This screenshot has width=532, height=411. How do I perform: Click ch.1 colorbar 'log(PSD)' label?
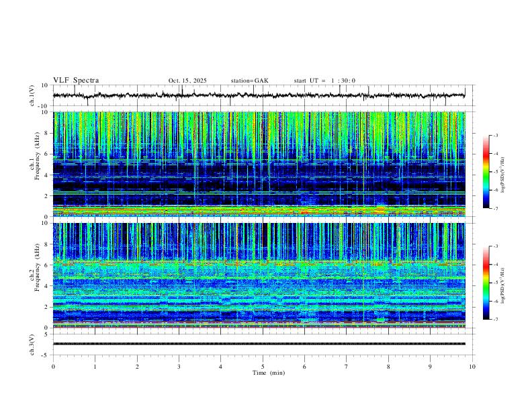pos(503,175)
